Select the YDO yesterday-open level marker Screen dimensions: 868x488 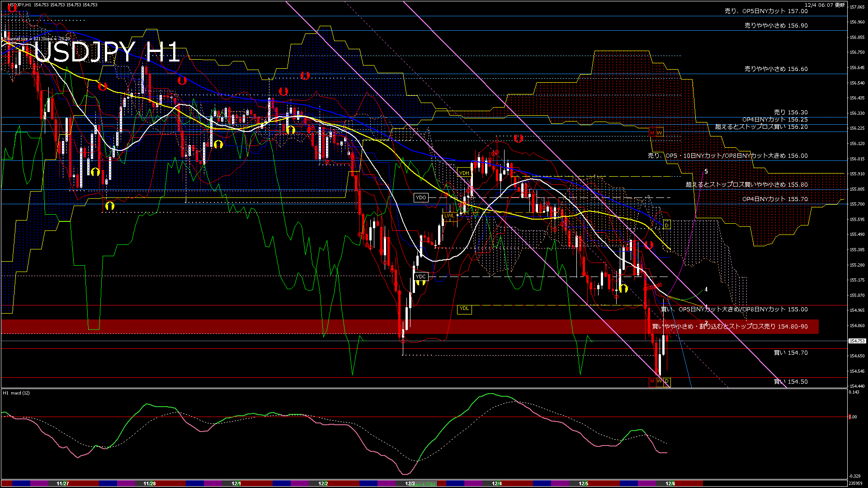[421, 197]
